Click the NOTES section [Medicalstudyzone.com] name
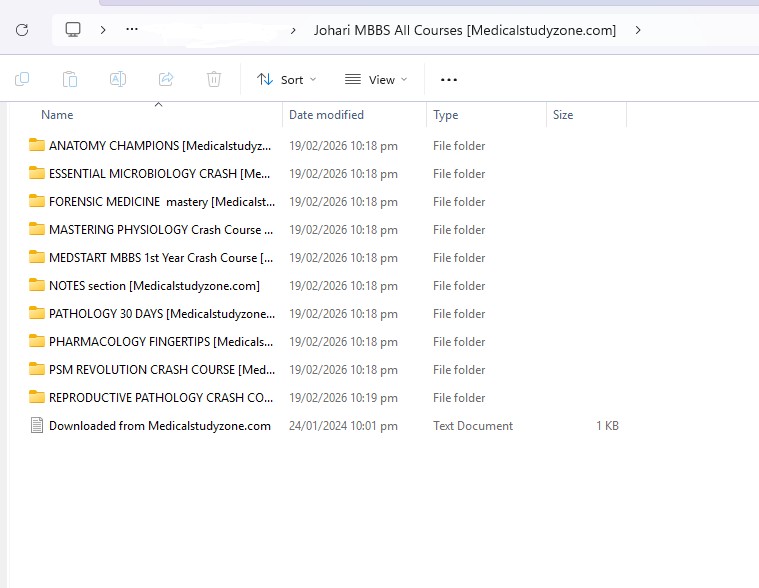Image resolution: width=759 pixels, height=588 pixels. click(154, 286)
